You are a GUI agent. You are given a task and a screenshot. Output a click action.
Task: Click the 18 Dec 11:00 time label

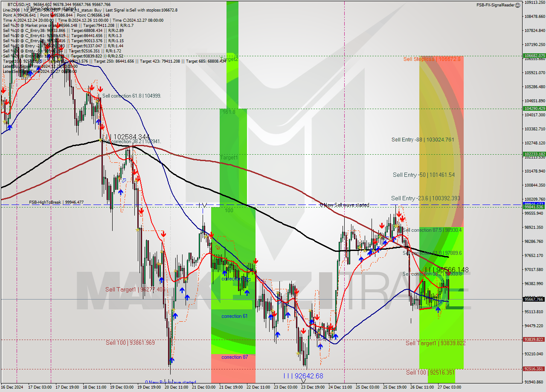(94, 388)
